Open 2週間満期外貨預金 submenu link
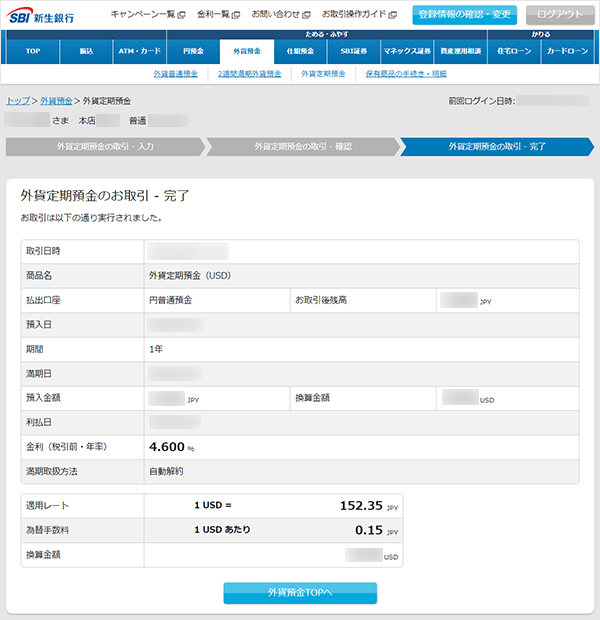Viewport: 600px width, 620px height. pyautogui.click(x=250, y=74)
